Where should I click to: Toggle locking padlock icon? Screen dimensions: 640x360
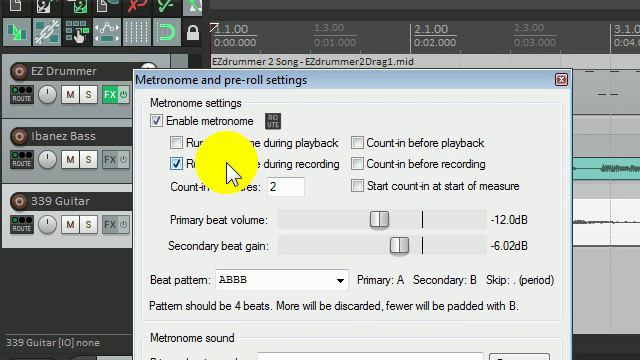click(x=193, y=33)
